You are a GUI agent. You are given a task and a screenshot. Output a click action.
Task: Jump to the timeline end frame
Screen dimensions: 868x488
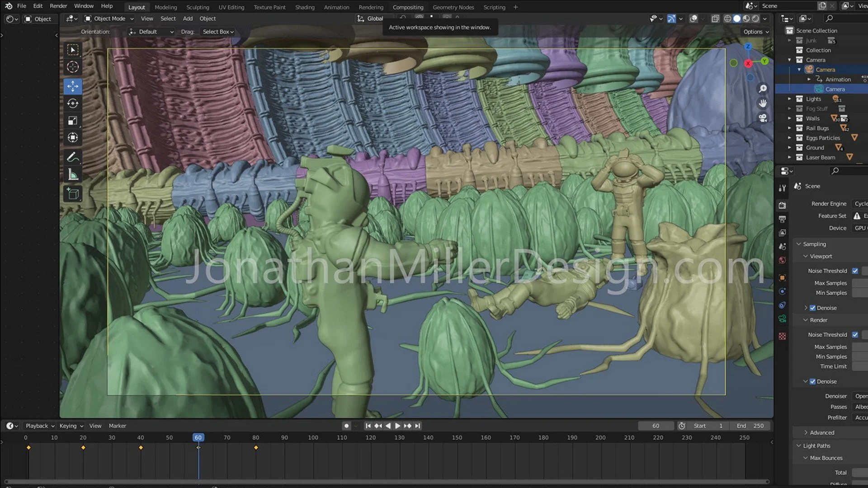(x=418, y=426)
